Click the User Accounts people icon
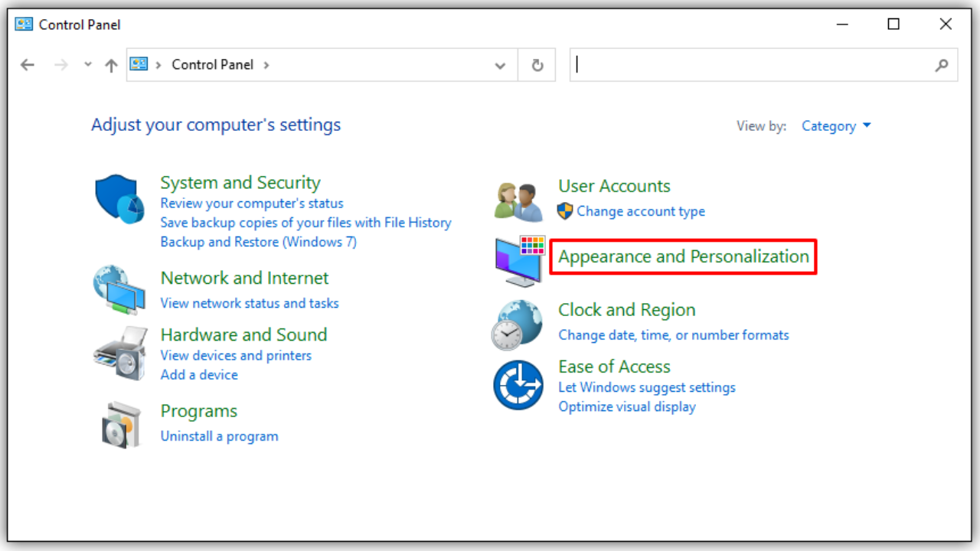This screenshot has width=980, height=551. (518, 199)
